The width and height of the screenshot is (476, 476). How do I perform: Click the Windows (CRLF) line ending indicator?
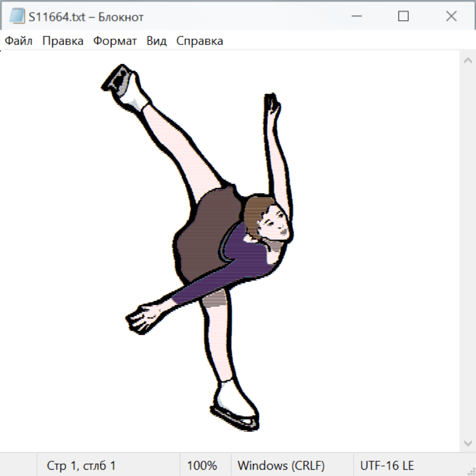(281, 465)
